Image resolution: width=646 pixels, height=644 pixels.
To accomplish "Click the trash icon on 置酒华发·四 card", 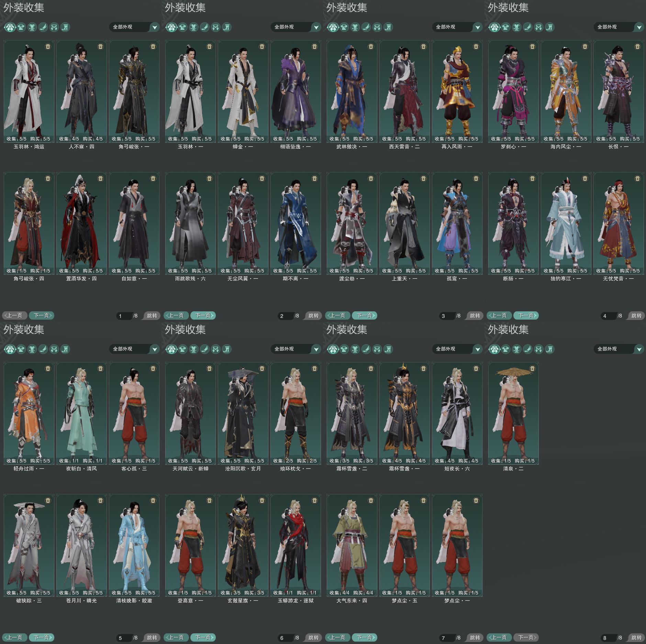I will pos(101,178).
